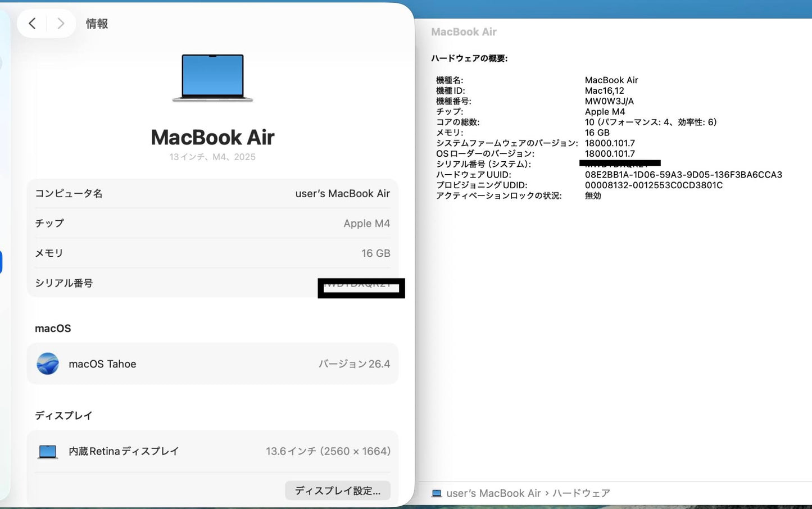Click the システムファームウェアのバージョン: label
This screenshot has height=509, width=812.
coord(507,143)
